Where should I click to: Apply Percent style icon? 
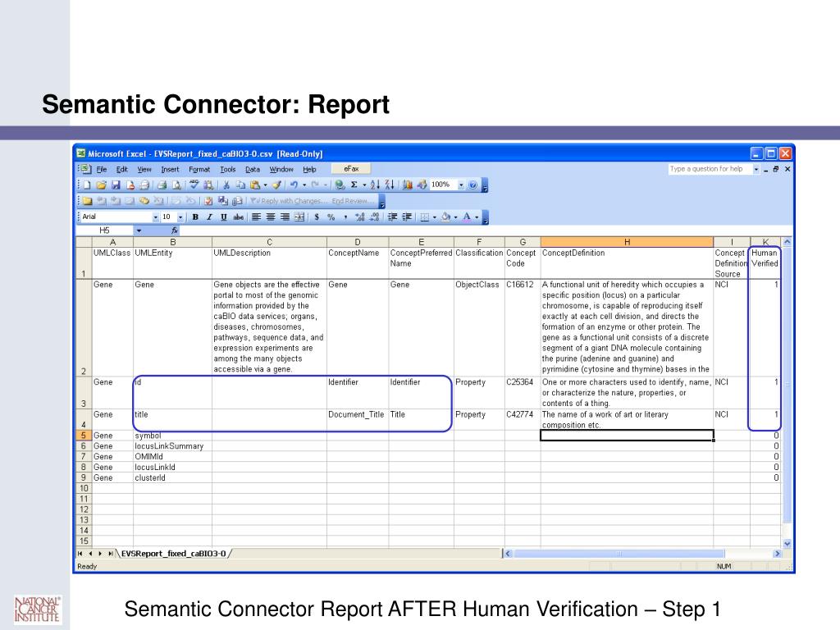coord(331,217)
